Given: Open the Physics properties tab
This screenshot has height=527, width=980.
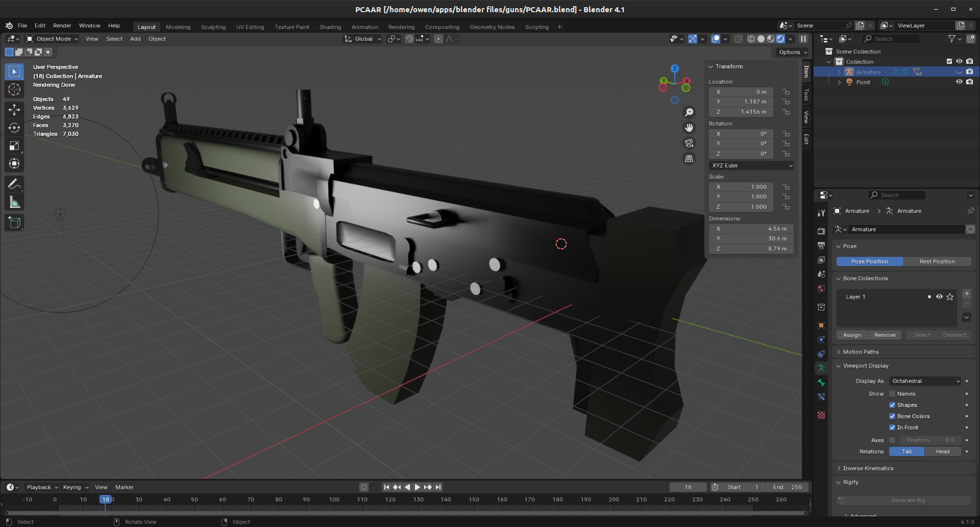Looking at the screenshot, I should 821,340.
